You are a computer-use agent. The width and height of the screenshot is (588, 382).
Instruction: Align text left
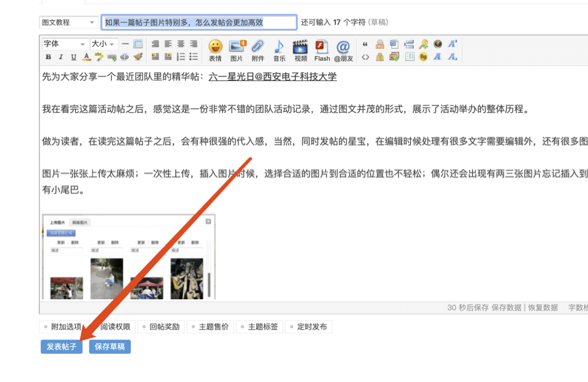(x=168, y=44)
